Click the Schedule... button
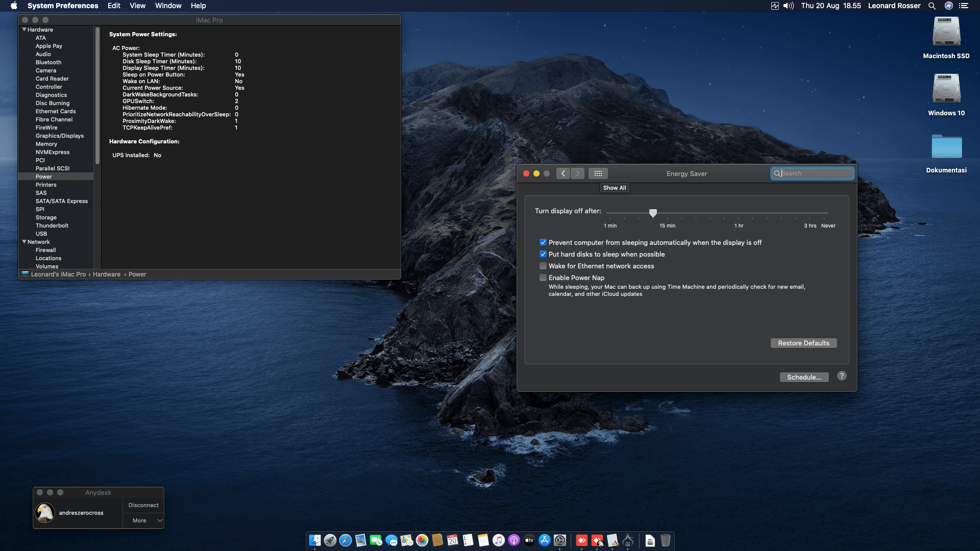The height and width of the screenshot is (551, 980). pos(804,377)
